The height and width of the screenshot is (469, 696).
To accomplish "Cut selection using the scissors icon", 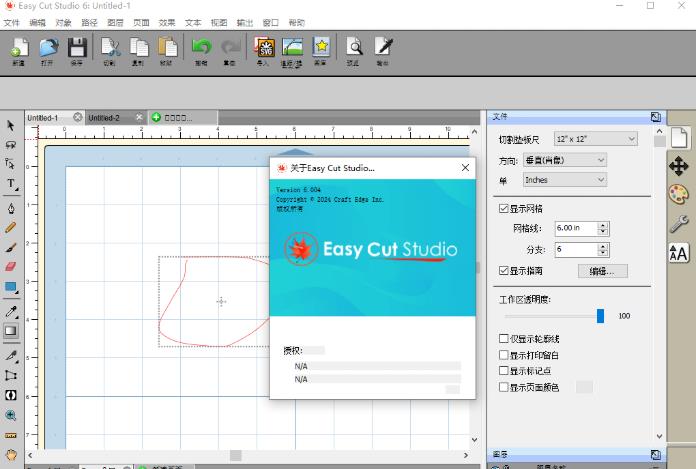I will pos(110,51).
